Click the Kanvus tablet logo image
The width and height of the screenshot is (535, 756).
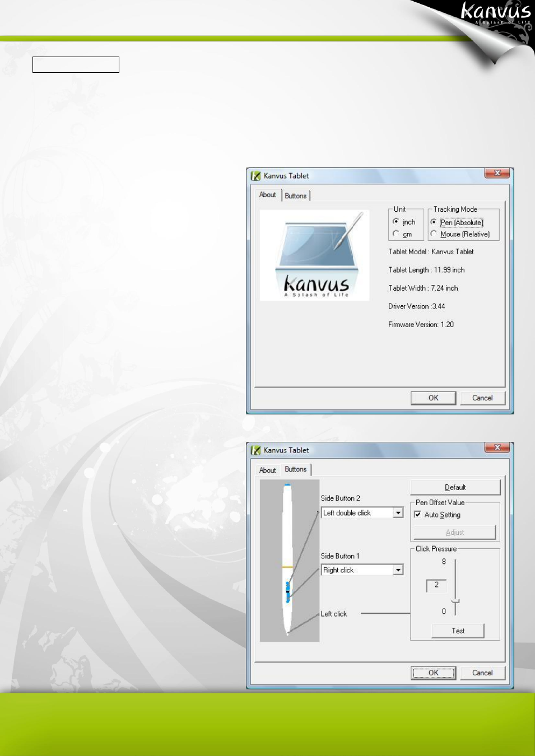(314, 255)
